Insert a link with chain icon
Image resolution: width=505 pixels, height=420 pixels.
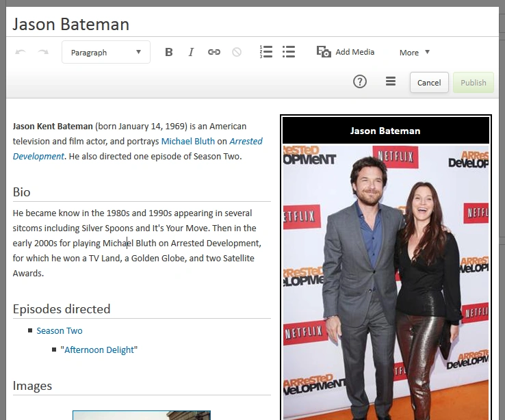[214, 52]
